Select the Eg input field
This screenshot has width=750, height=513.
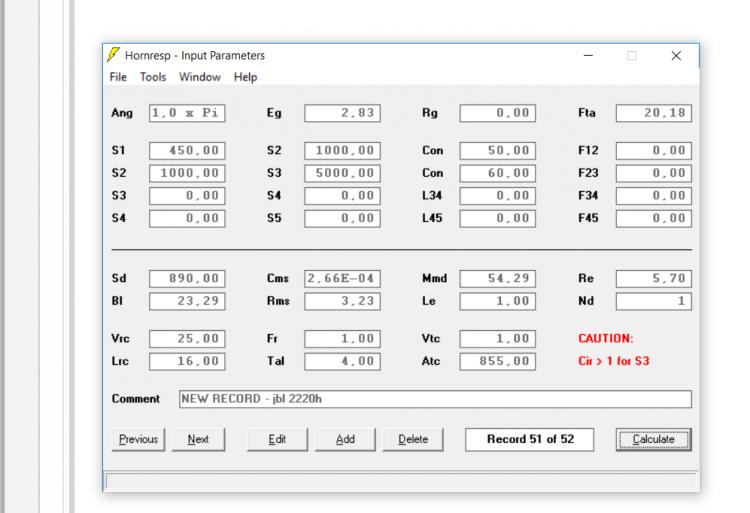pos(342,114)
